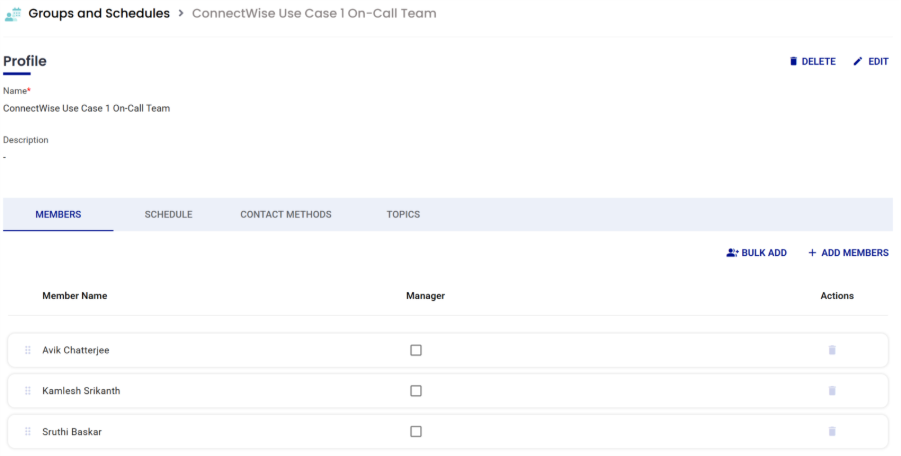Click the Member Name column header
The width and height of the screenshot is (901, 456).
75,296
